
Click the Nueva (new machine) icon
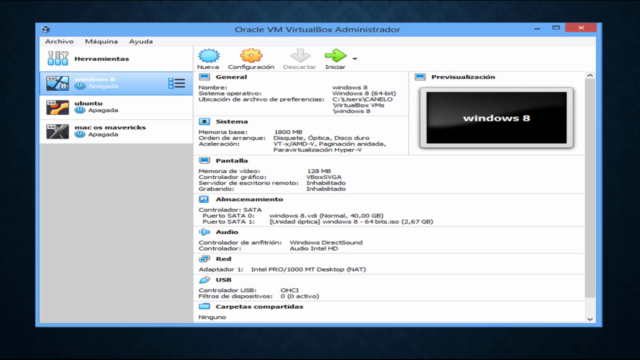209,56
